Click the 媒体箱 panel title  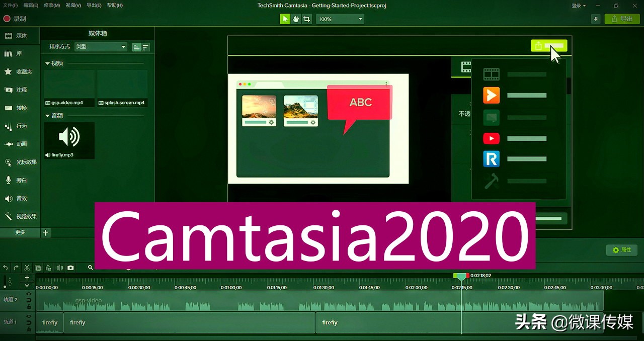pyautogui.click(x=98, y=33)
